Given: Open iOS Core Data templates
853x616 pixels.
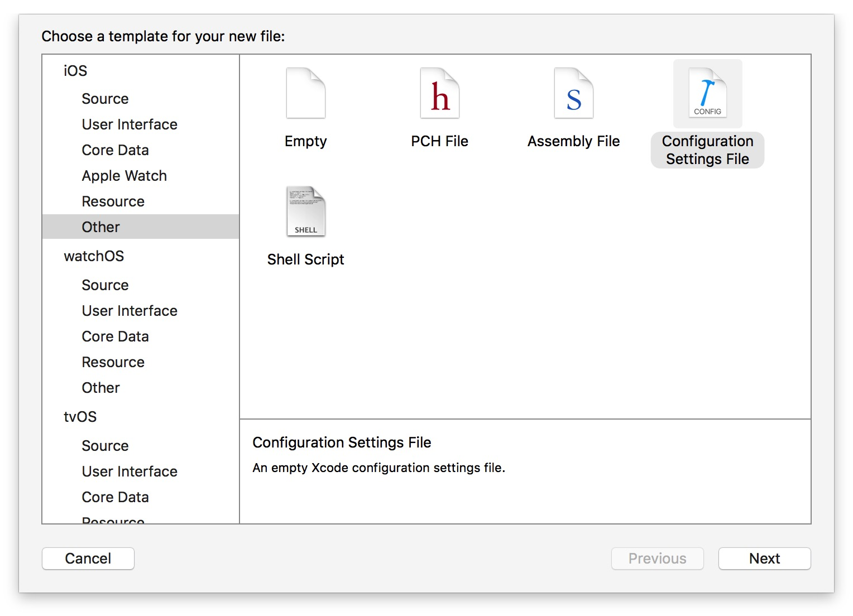Looking at the screenshot, I should coord(115,150).
